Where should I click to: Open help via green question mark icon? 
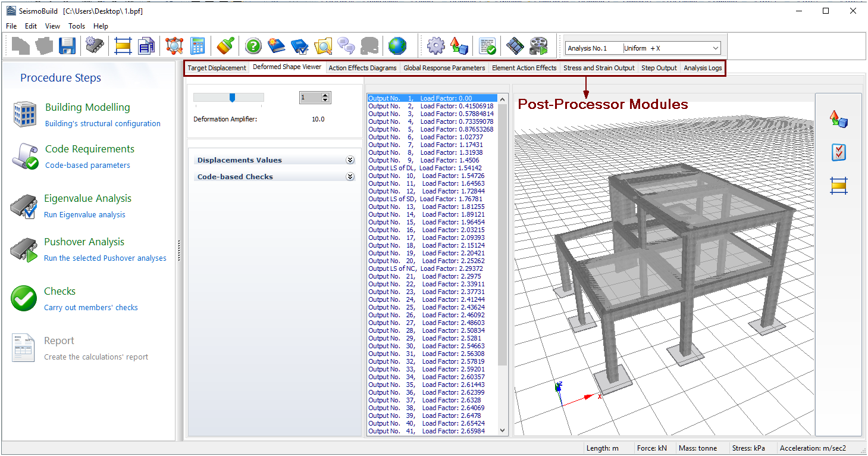(x=253, y=46)
